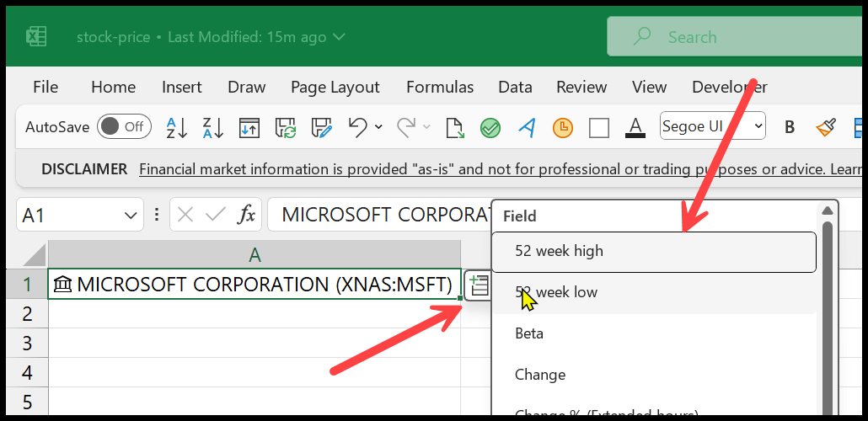
Task: Click the Excel app logo icon
Action: pyautogui.click(x=36, y=37)
